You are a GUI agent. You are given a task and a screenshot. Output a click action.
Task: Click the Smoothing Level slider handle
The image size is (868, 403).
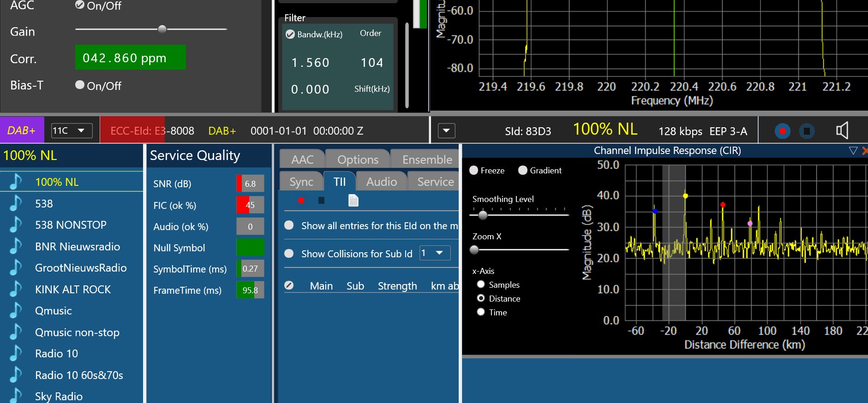pyautogui.click(x=483, y=215)
